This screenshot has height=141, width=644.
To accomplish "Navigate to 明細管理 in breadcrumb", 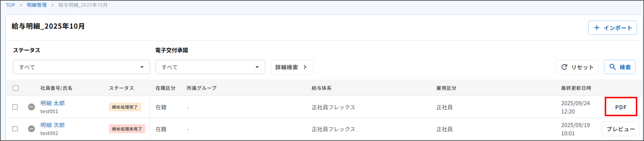I will pos(37,5).
